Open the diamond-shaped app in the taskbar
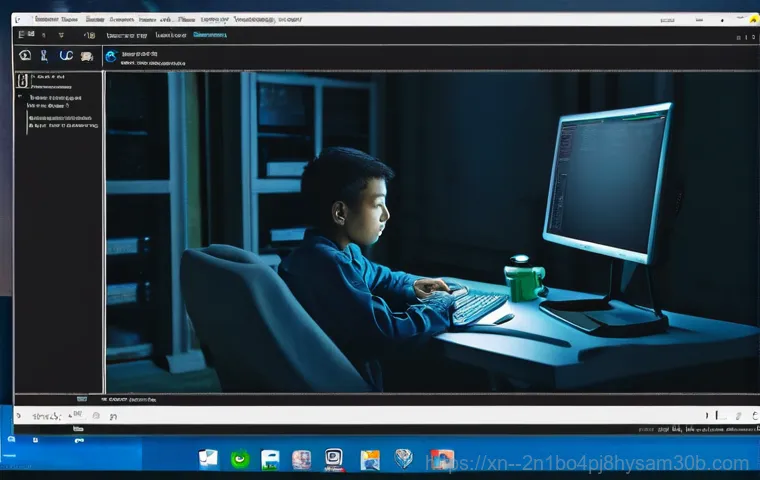The height and width of the screenshot is (480, 760). (x=403, y=458)
